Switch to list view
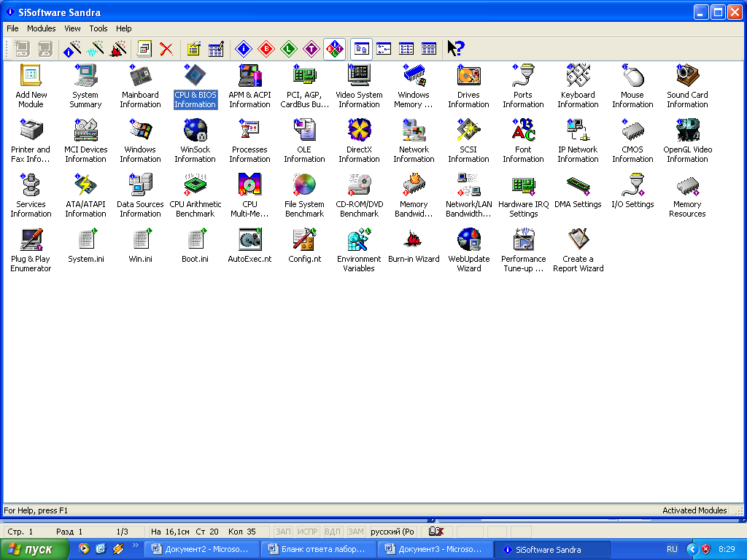The image size is (747, 560). [x=406, y=49]
